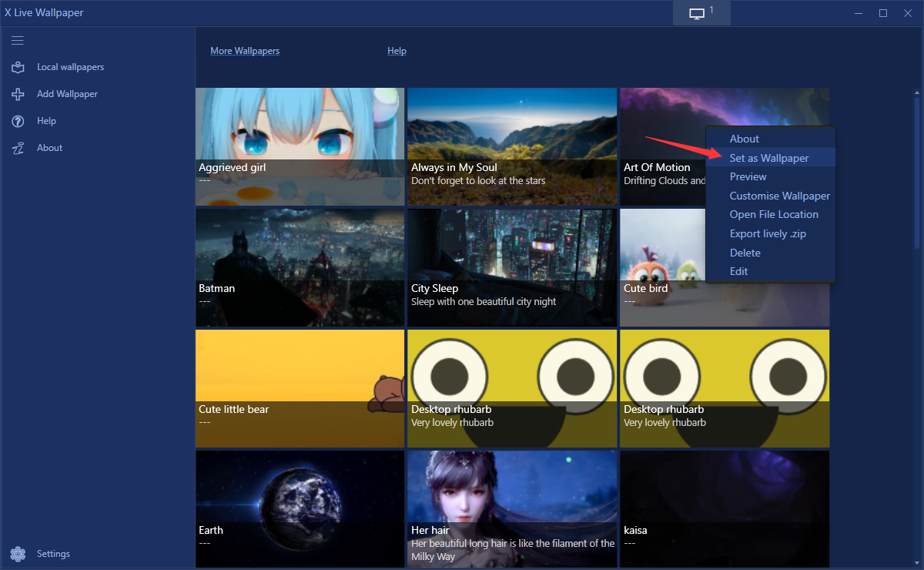Open the More Wallpapers link
This screenshot has height=570, width=924.
(245, 51)
